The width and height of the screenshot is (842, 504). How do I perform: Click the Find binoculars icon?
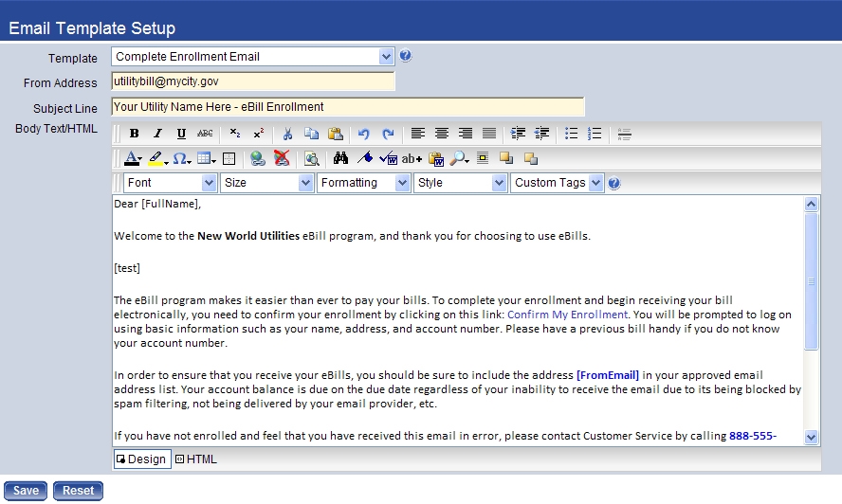pos(342,158)
